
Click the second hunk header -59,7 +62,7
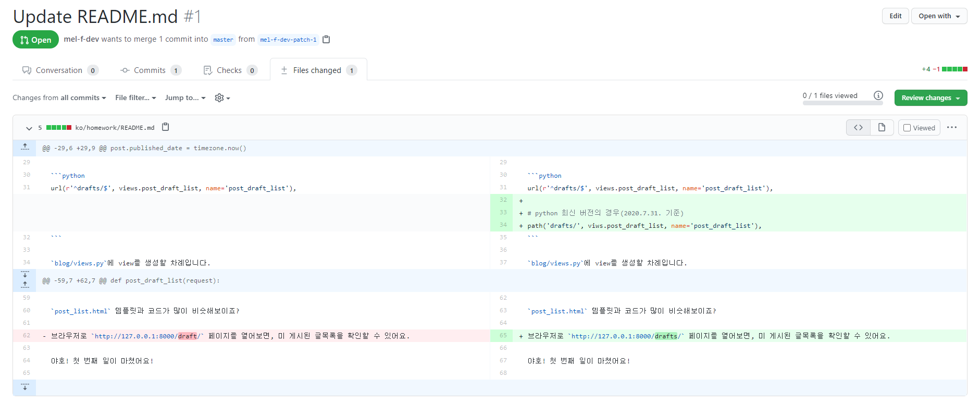[131, 280]
